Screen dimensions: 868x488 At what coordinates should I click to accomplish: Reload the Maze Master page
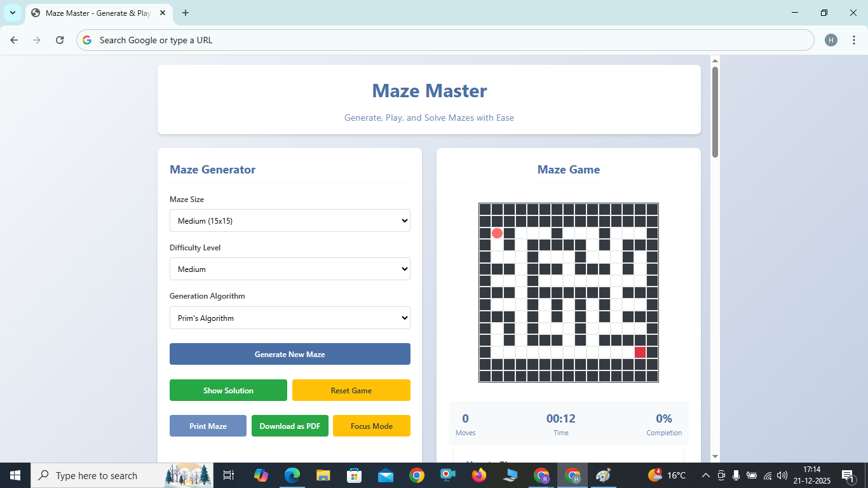pos(60,39)
